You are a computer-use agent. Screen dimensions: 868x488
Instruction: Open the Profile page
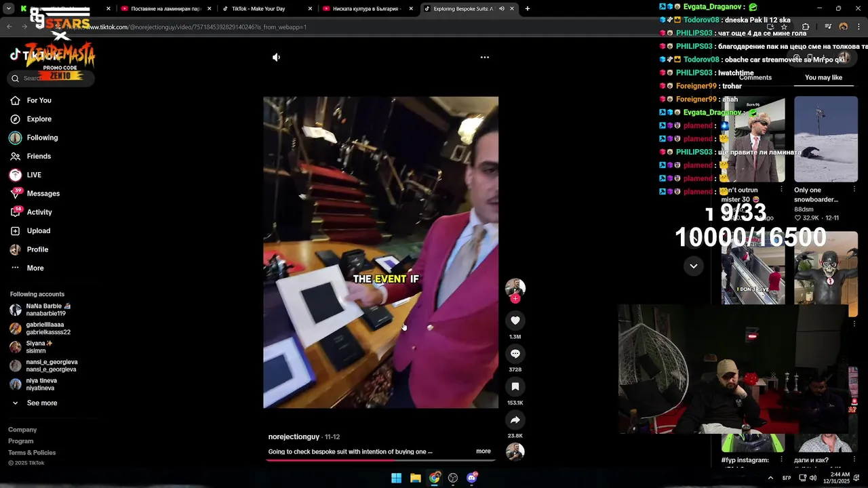(29, 249)
